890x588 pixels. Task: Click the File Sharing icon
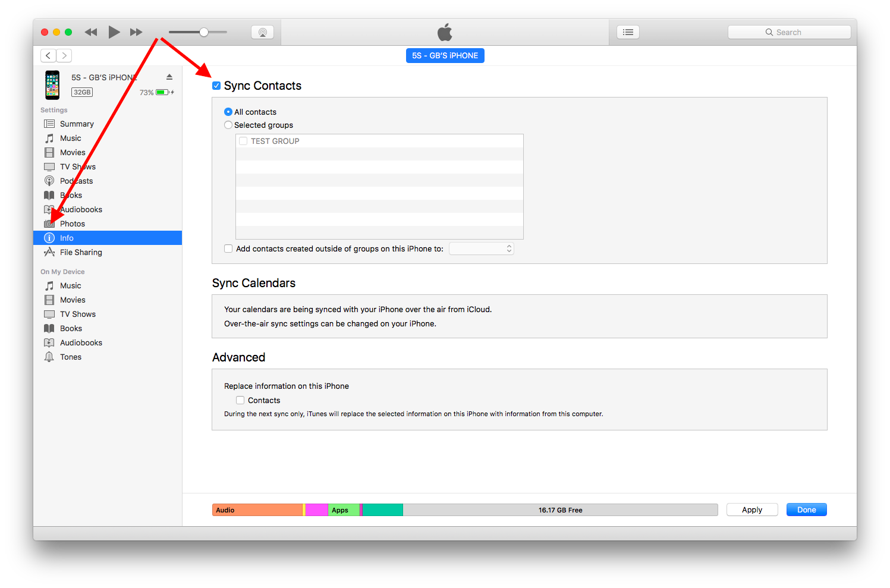click(49, 252)
